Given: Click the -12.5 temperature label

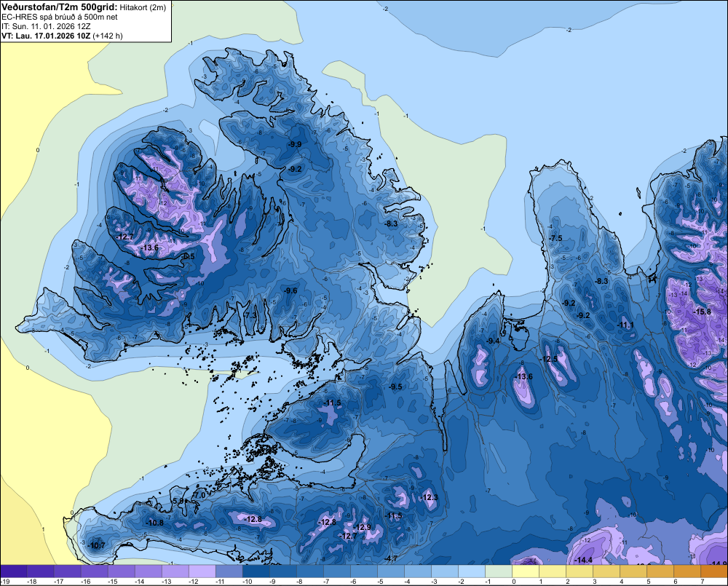Looking at the screenshot, I should (549, 359).
